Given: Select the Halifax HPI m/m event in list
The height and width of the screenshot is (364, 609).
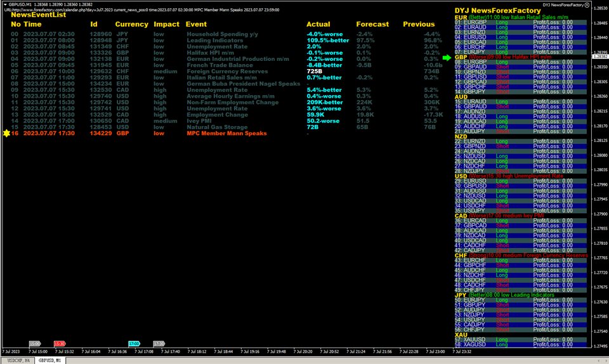Looking at the screenshot, I should (x=210, y=53).
